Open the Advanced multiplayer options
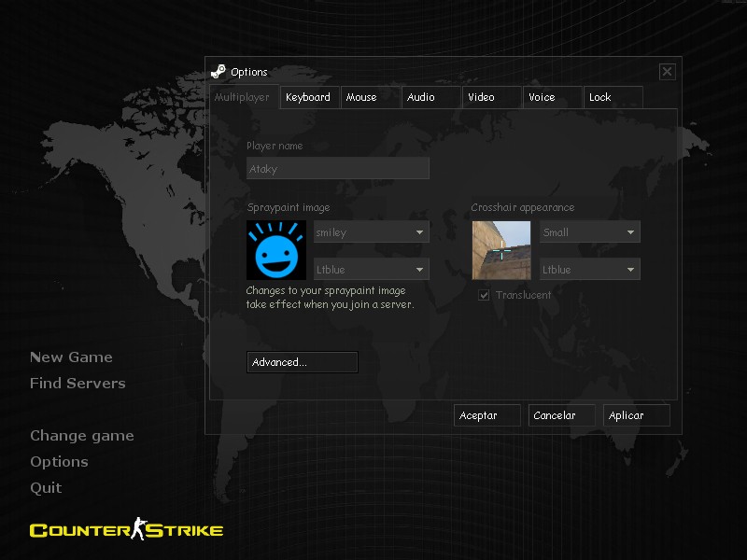 pyautogui.click(x=303, y=362)
